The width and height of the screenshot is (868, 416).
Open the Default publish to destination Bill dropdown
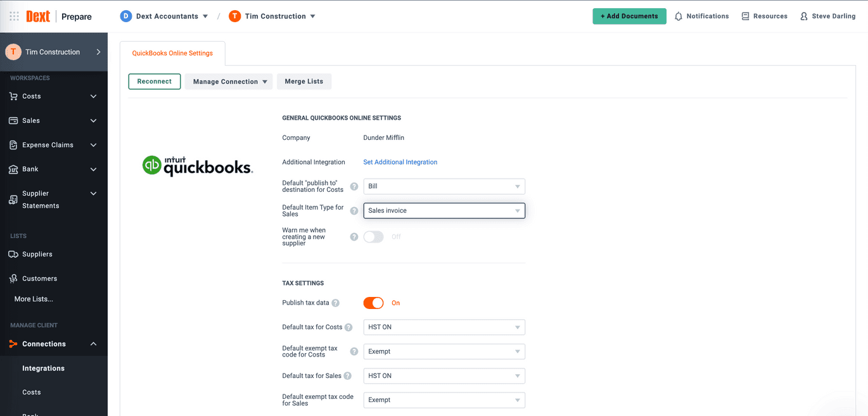coord(444,186)
